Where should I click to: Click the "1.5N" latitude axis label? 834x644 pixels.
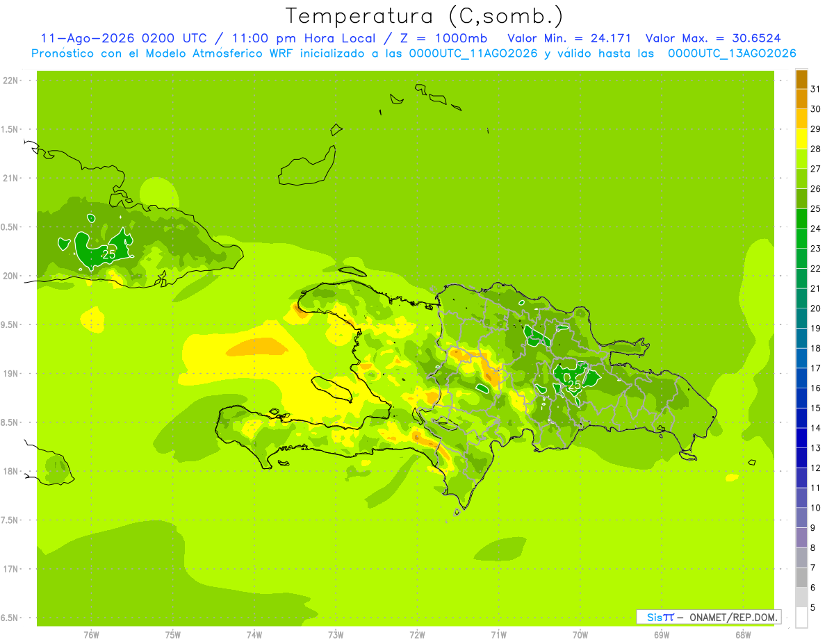10,130
